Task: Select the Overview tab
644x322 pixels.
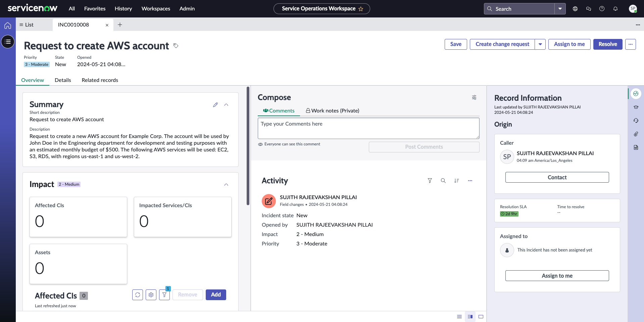Action: pyautogui.click(x=33, y=80)
